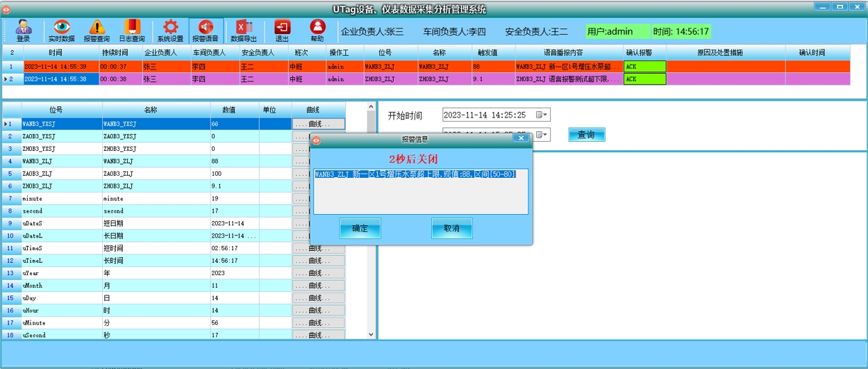Click 确定 in the alarm dialog
Viewport: 868px width, 369px height.
click(360, 229)
